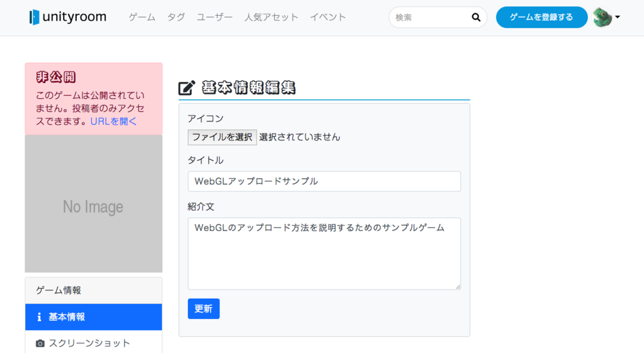644x353 pixels.
Task: Open the ユーザー menu item
Action: [x=214, y=17]
